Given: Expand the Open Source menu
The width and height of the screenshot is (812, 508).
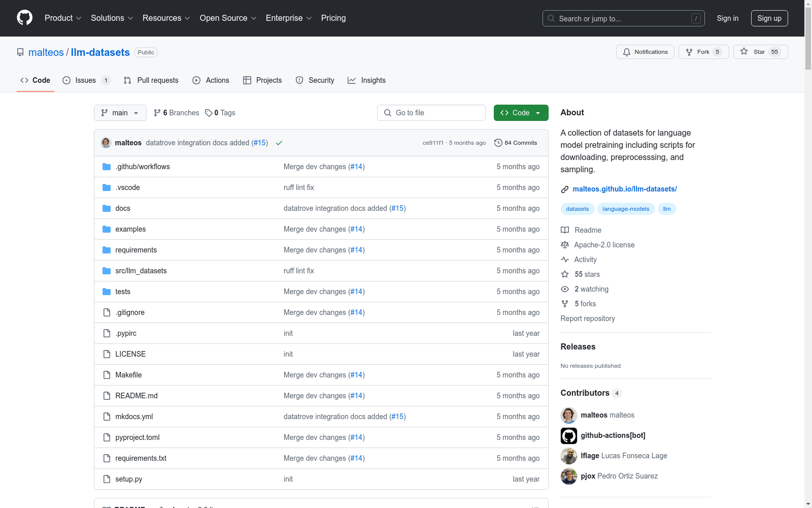Looking at the screenshot, I should click(x=228, y=18).
